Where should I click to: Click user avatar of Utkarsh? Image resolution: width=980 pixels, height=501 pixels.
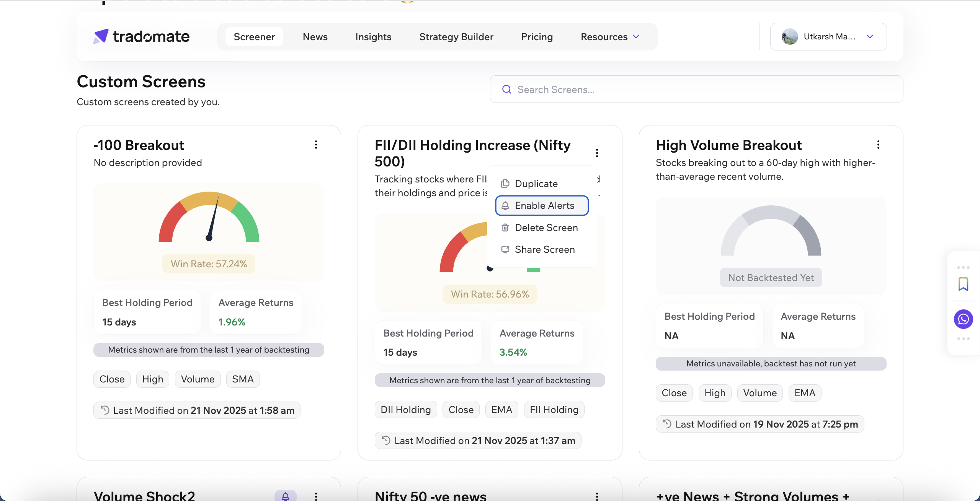[789, 37]
